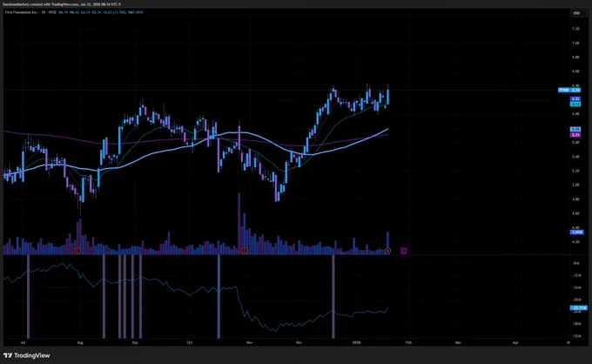
Task: Click the TradingView logo at bottom left
Action: (x=26, y=355)
